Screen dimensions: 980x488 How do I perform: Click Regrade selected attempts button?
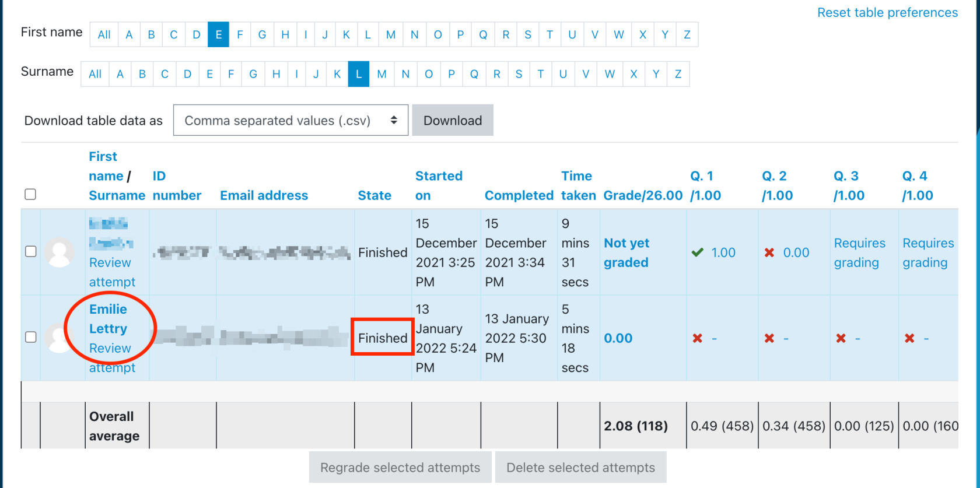pos(400,468)
